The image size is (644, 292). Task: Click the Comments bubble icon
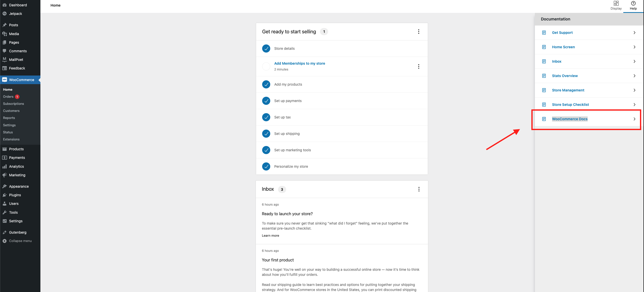(x=5, y=51)
